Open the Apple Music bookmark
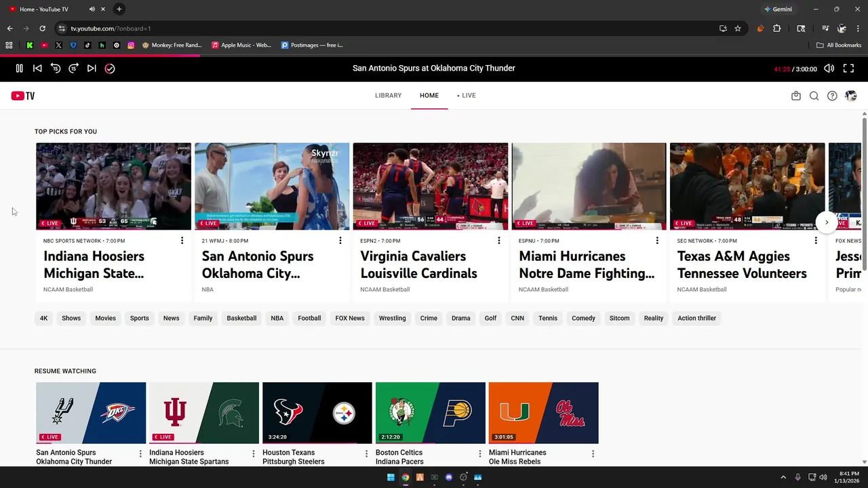The image size is (868, 488). pyautogui.click(x=241, y=45)
